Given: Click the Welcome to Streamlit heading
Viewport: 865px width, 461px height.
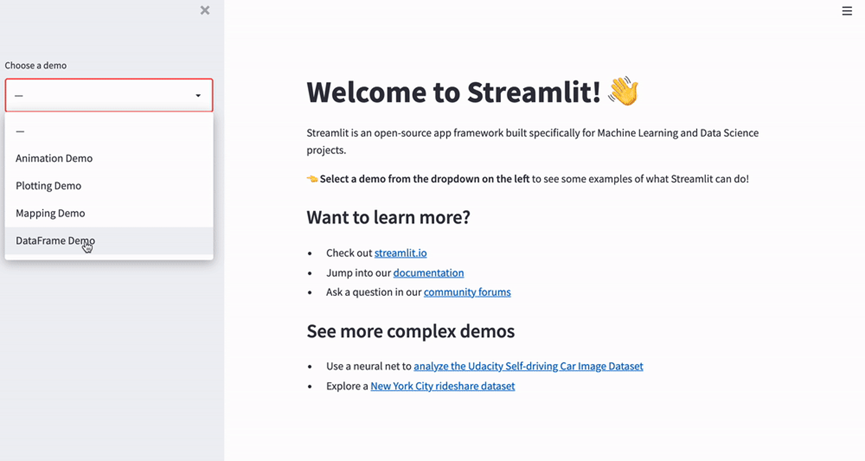Looking at the screenshot, I should click(453, 92).
